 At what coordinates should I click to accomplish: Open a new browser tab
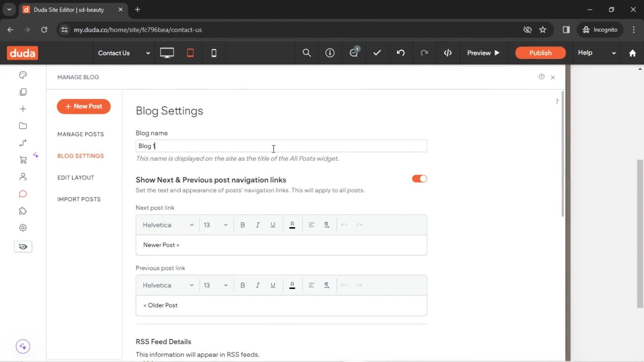pyautogui.click(x=138, y=9)
